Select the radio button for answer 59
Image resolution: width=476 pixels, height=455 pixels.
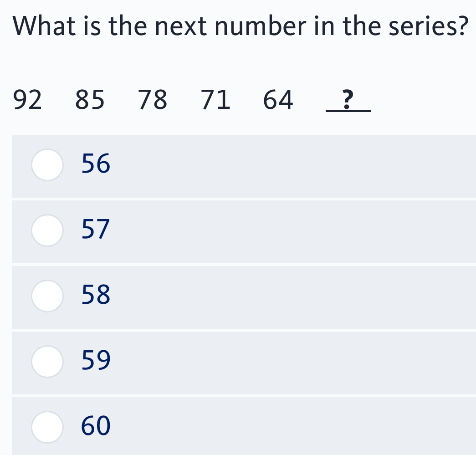(47, 362)
